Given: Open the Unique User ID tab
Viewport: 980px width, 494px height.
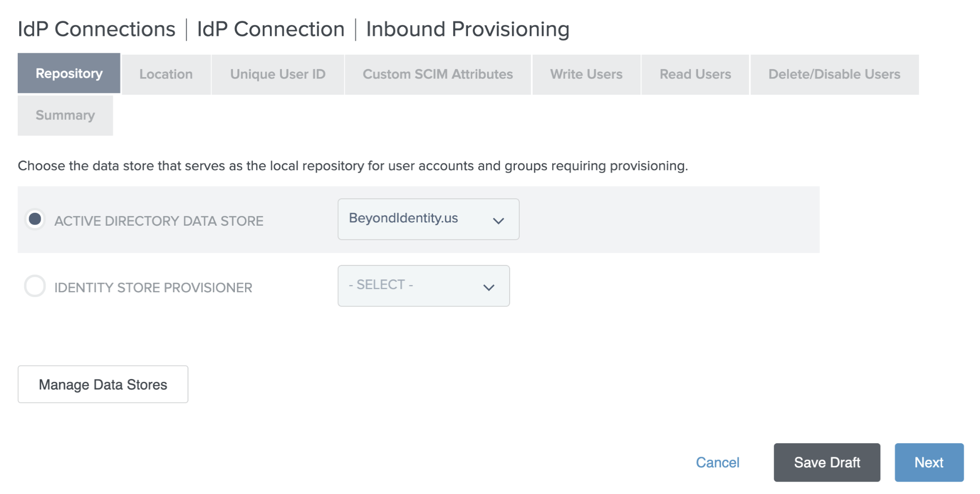Looking at the screenshot, I should point(278,74).
